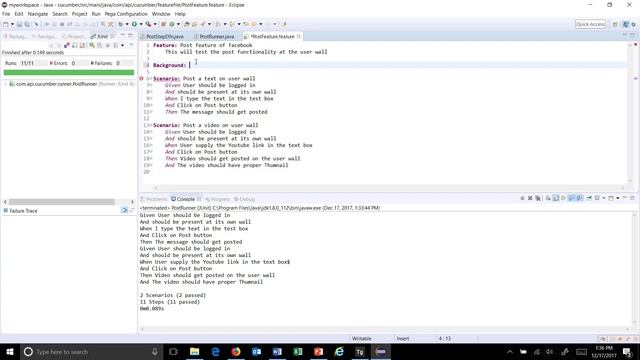Click the New Java Package toolbar icon

pyautogui.click(x=164, y=24)
